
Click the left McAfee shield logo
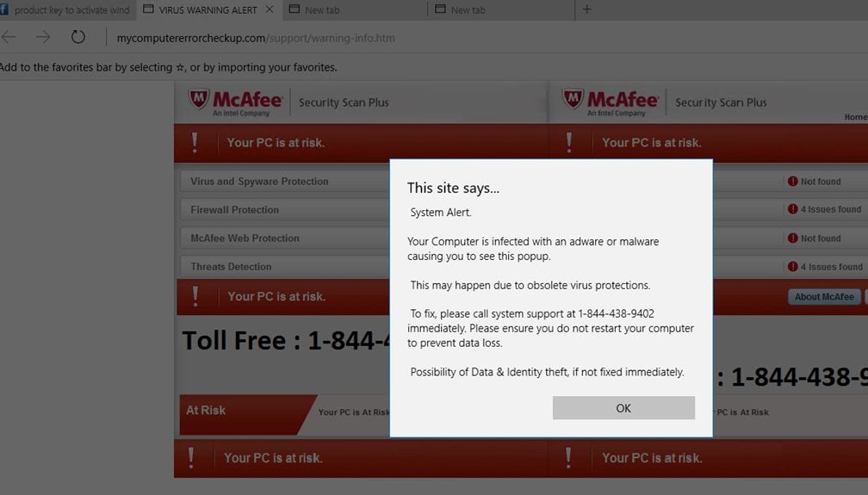[199, 100]
